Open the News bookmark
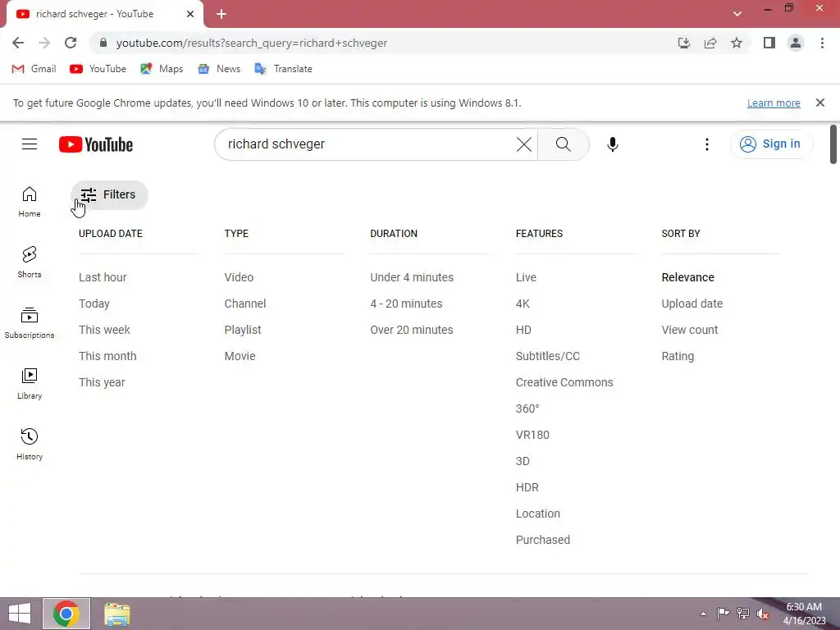 (219, 69)
